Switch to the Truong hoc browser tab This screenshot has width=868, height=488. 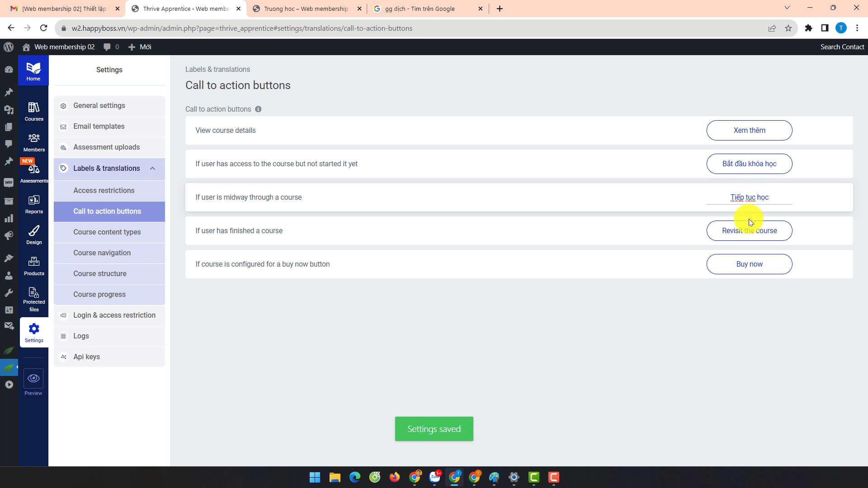click(306, 9)
